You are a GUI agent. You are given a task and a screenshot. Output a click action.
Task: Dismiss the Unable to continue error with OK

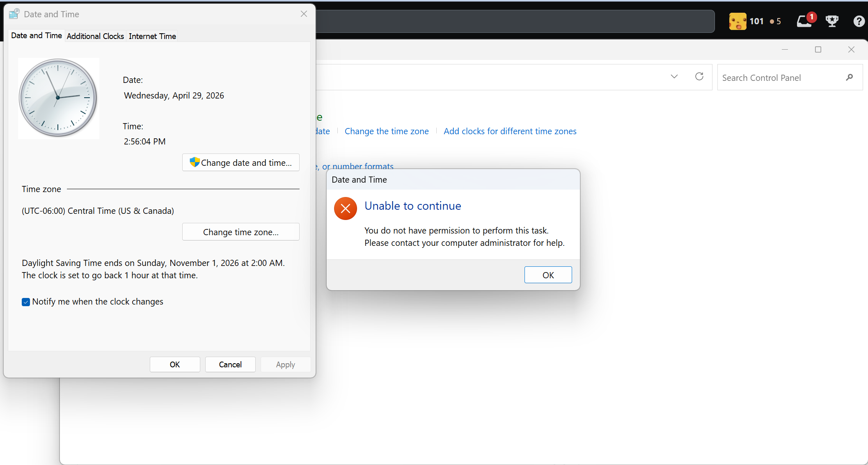(548, 275)
